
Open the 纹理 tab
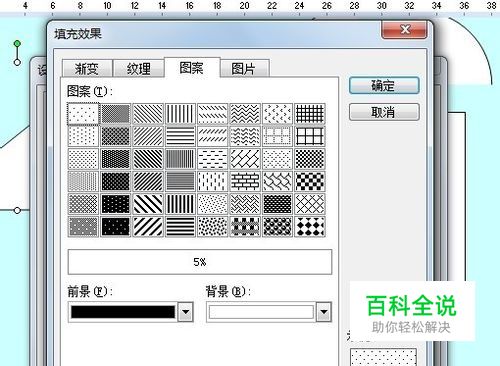point(139,69)
